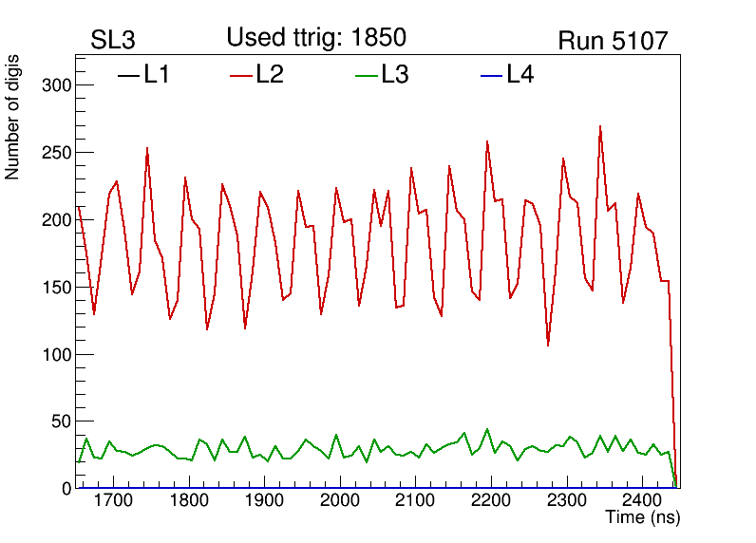This screenshot has height=543, width=756.
Task: Click the highest peak of the red curve
Action: 600,126
